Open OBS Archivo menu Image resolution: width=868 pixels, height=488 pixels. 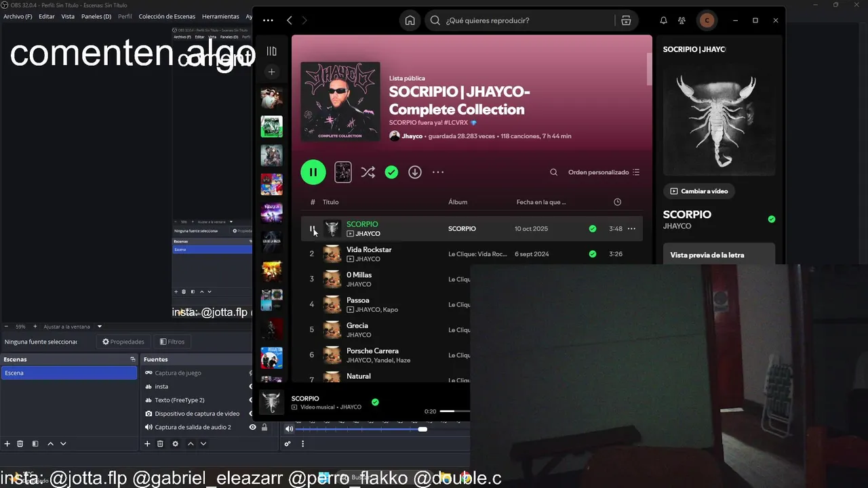click(18, 16)
